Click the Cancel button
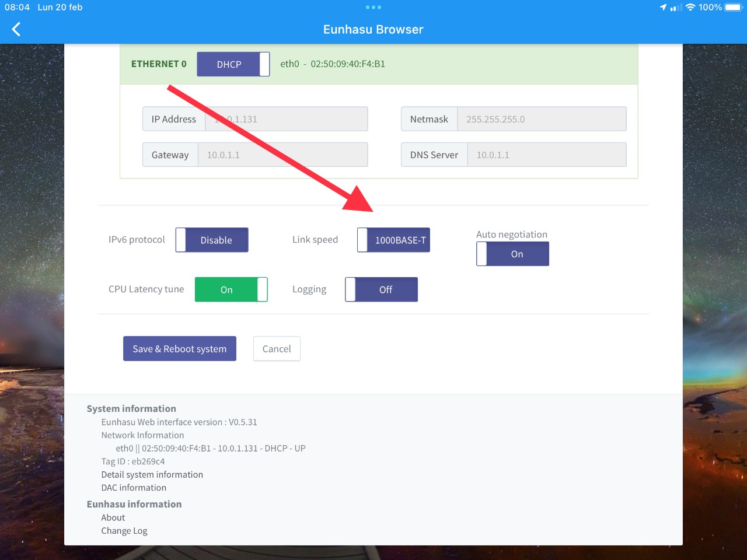 tap(277, 348)
